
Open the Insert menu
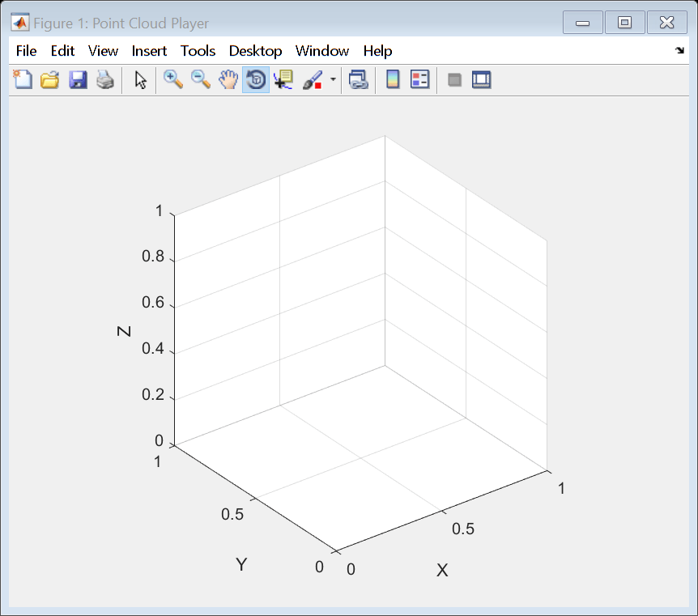(149, 51)
